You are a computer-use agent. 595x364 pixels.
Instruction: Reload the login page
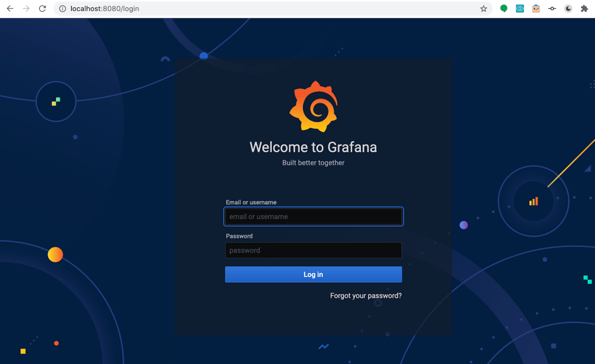coord(42,9)
